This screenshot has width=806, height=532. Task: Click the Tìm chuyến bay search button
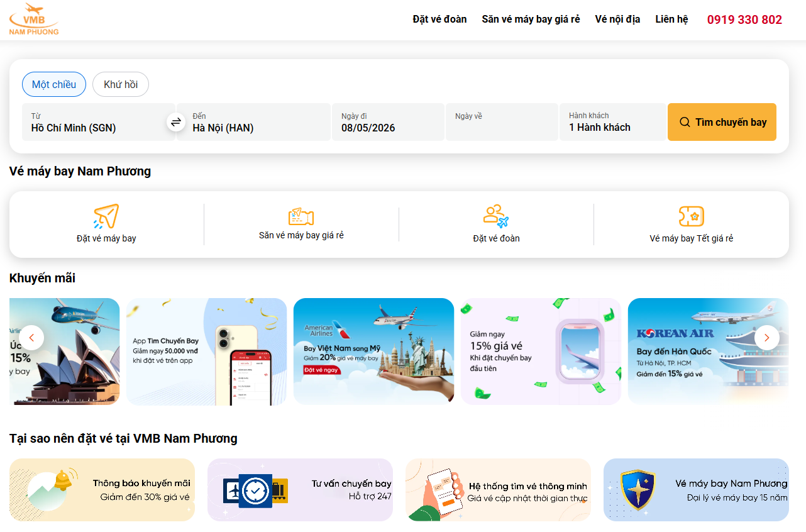pyautogui.click(x=722, y=122)
